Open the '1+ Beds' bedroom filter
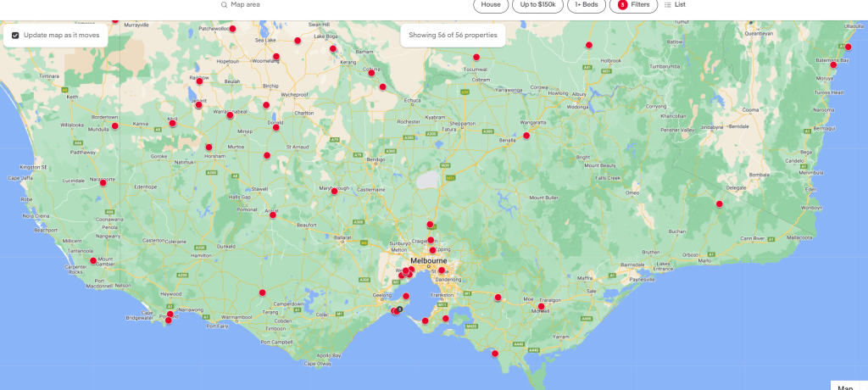 586,5
